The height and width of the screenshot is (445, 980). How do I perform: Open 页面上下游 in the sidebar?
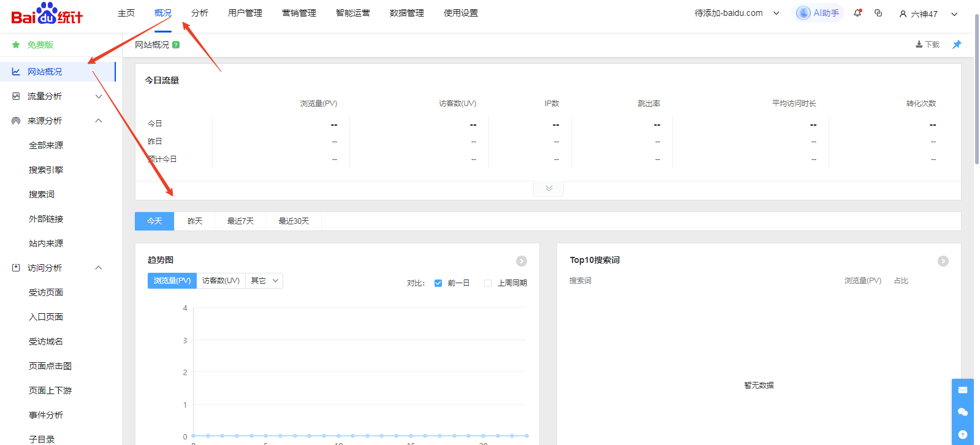click(x=50, y=390)
